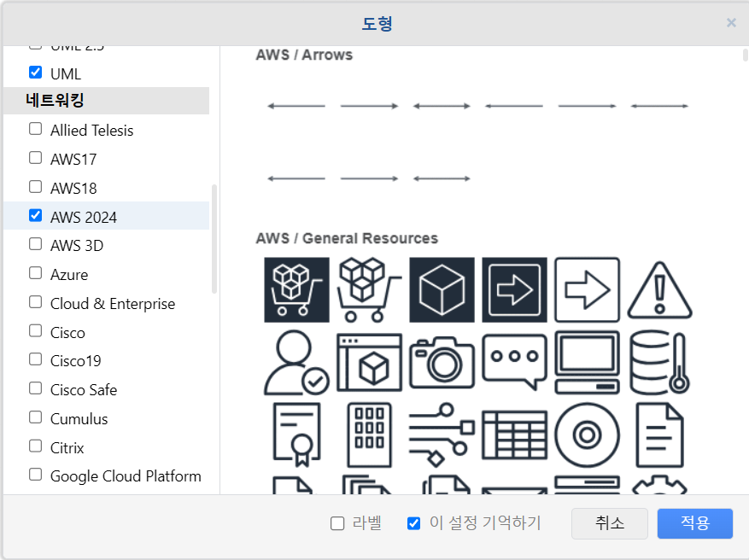Tick the Citrix checkbox
749x560 pixels.
point(35,446)
